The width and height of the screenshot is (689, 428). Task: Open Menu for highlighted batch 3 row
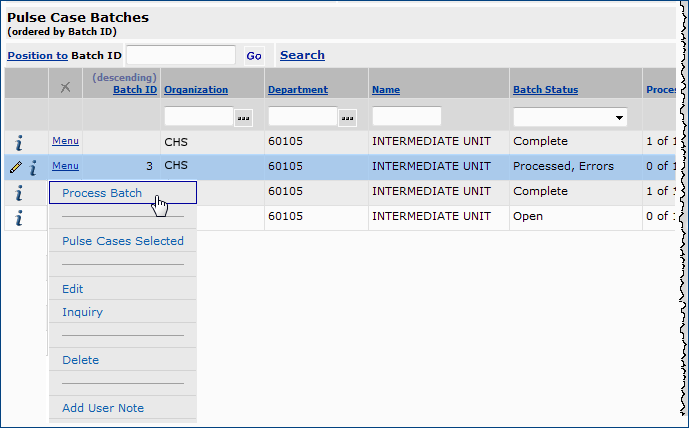(65, 166)
